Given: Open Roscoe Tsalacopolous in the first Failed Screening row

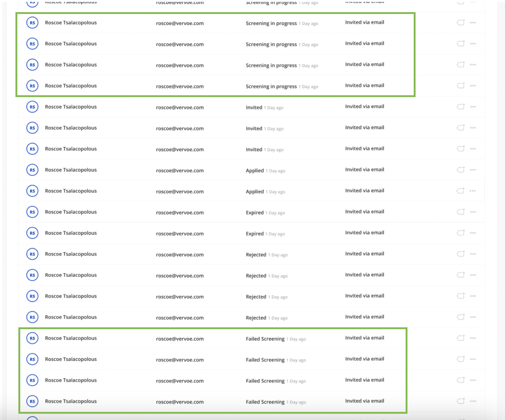Looking at the screenshot, I should pyautogui.click(x=71, y=338).
